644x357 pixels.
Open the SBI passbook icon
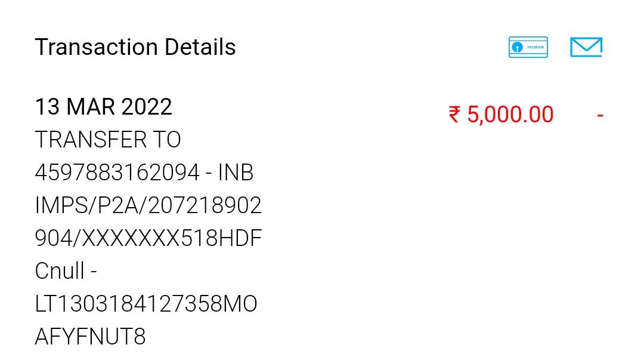(x=528, y=47)
